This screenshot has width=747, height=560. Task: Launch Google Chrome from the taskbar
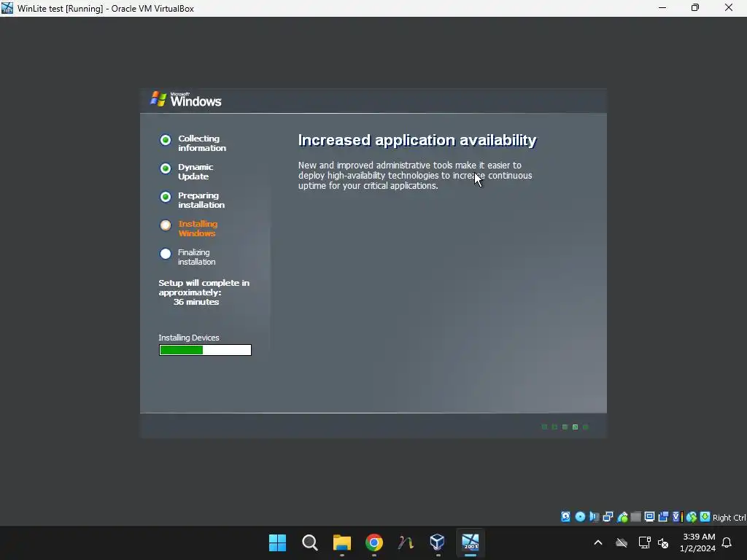(374, 542)
